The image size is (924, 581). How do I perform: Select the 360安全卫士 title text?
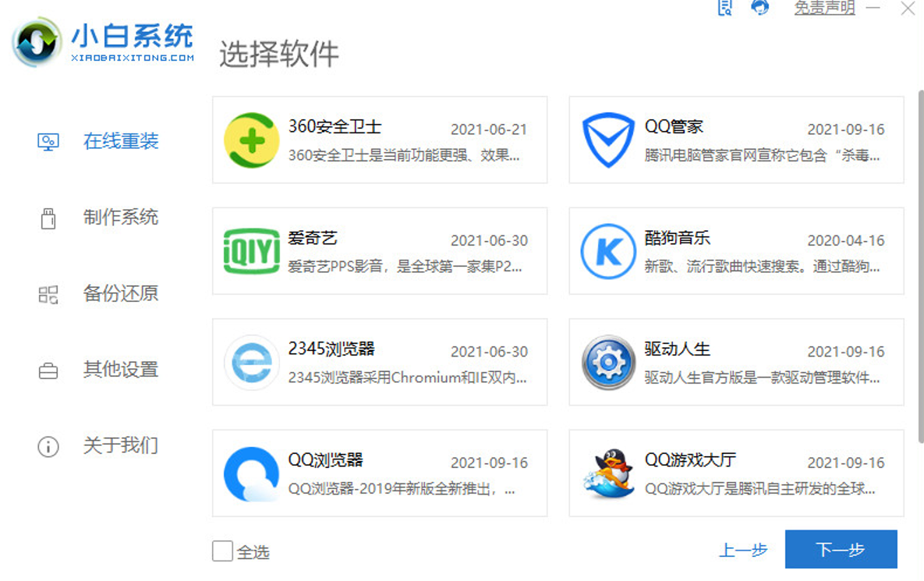click(x=335, y=126)
